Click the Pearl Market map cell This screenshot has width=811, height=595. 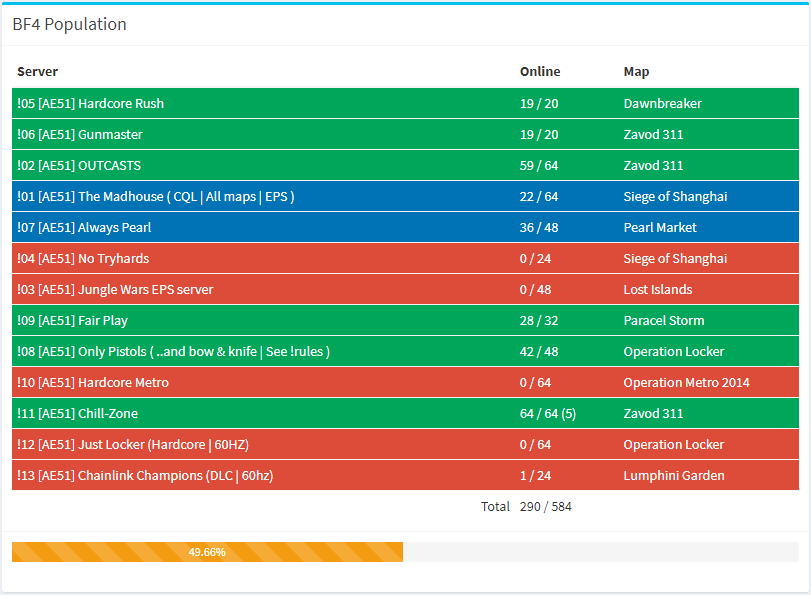tap(660, 228)
